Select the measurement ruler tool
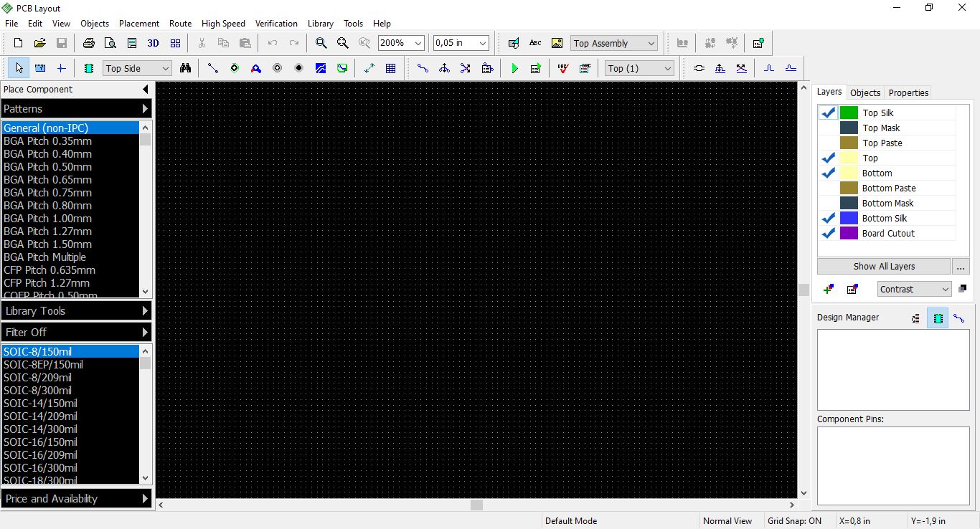Screen dimensions: 980x529 pyautogui.click(x=40, y=68)
